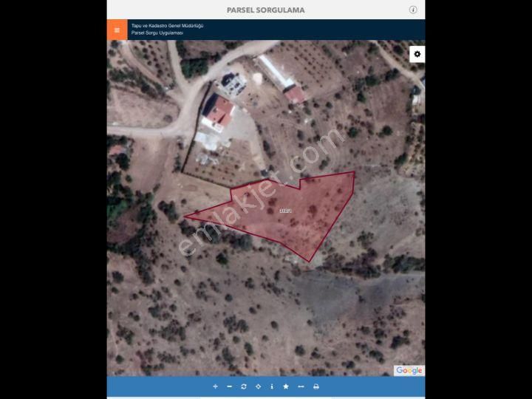The width and height of the screenshot is (532, 399).
Task: Print the map with the printer icon
Action: (x=316, y=386)
